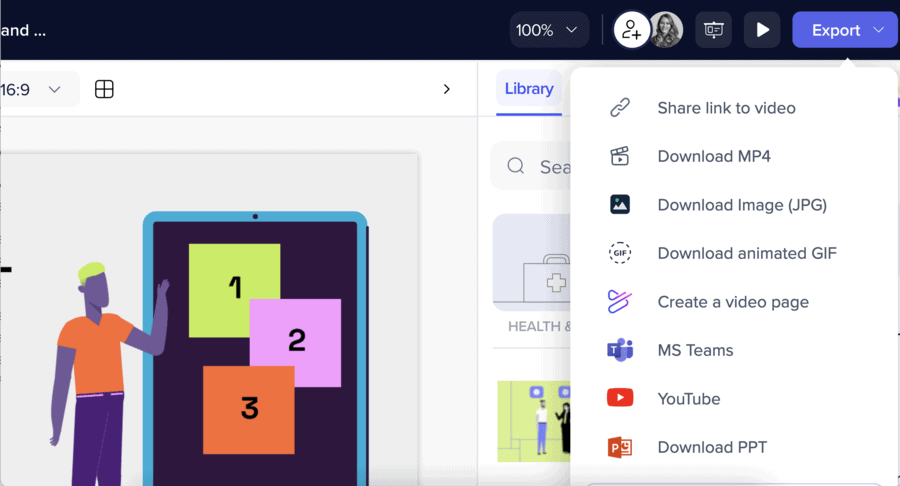Collapse panel using right chevron arrow
This screenshot has height=486, width=900.
[x=447, y=89]
